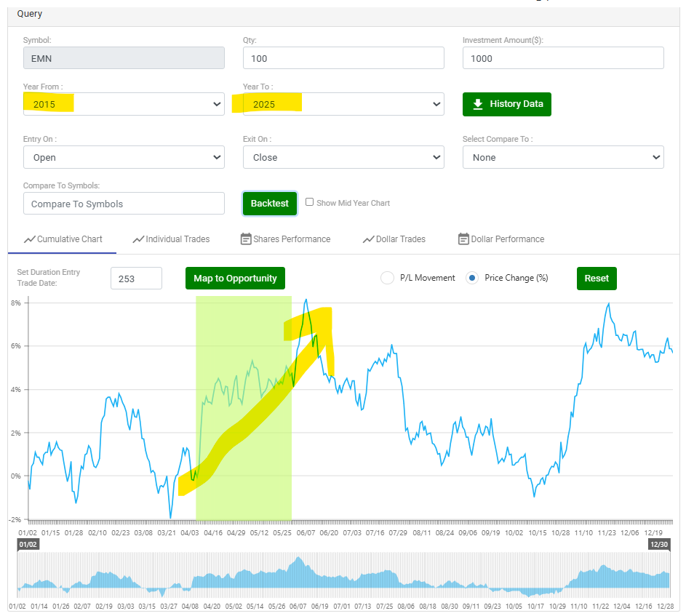Expand the Exit On dropdown
Viewport: 686px width, 616px height.
tap(343, 157)
